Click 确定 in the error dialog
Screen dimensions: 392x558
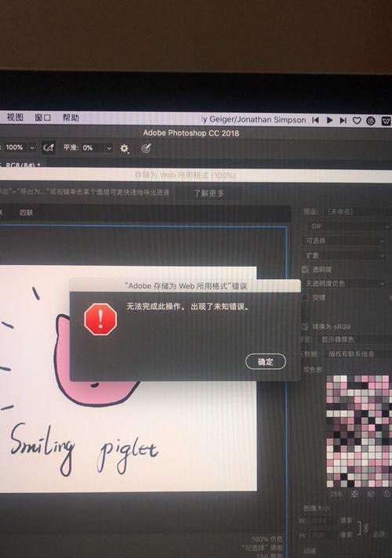[266, 361]
